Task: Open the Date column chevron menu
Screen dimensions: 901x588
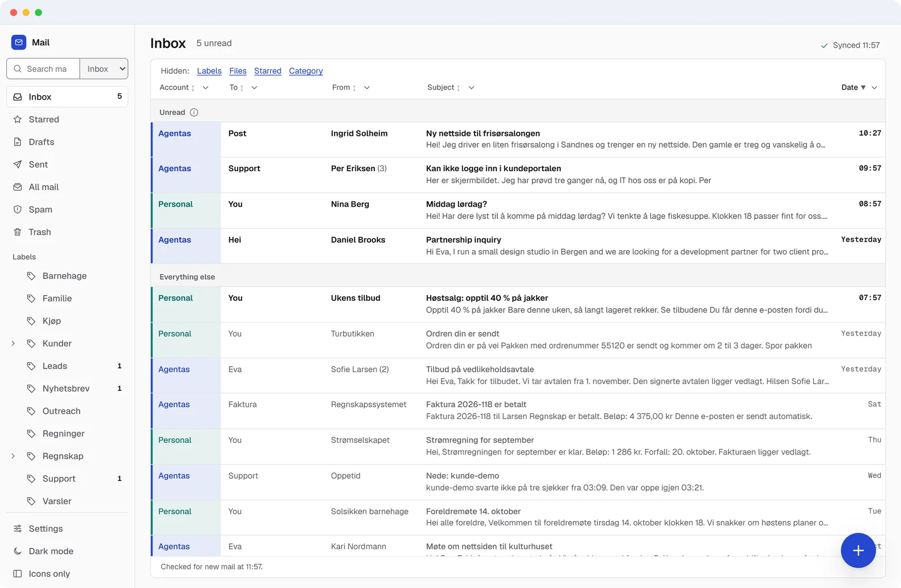Action: pyautogui.click(x=875, y=88)
